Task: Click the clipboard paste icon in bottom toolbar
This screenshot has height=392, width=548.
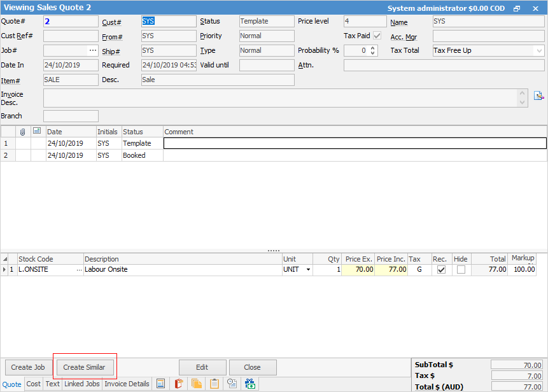Action: 214,384
